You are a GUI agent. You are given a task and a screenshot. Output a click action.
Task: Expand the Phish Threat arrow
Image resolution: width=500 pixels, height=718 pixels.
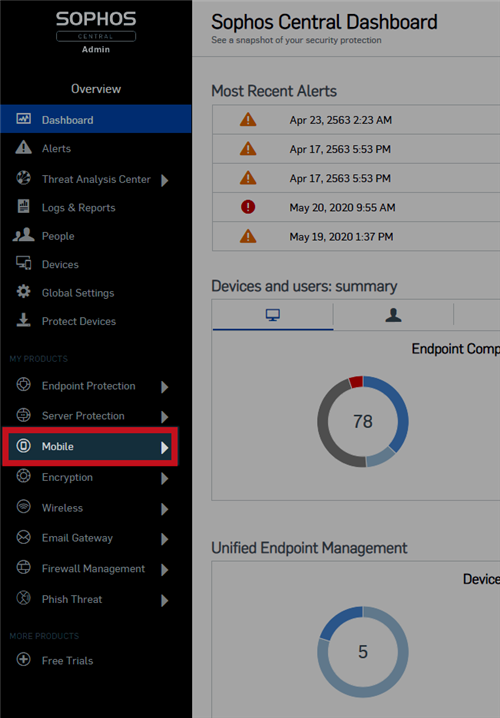(x=165, y=600)
